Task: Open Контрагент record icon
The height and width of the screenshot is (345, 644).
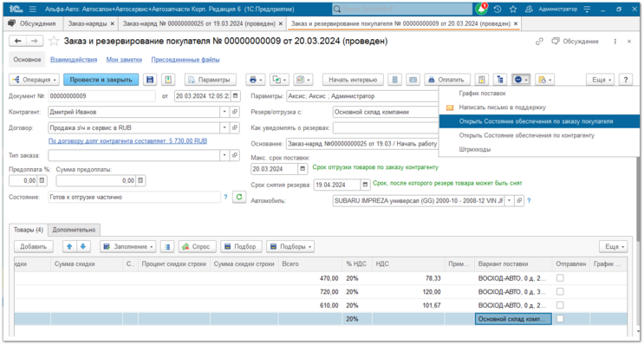Action: point(235,112)
